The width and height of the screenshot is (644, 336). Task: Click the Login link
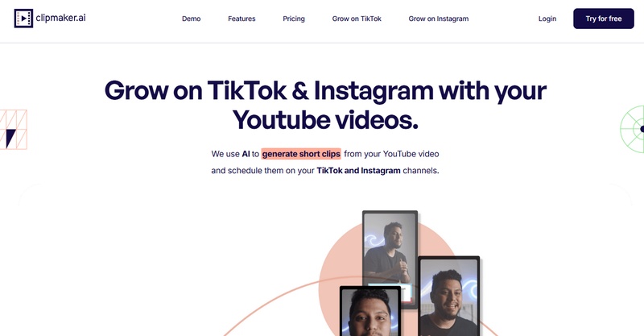[547, 19]
